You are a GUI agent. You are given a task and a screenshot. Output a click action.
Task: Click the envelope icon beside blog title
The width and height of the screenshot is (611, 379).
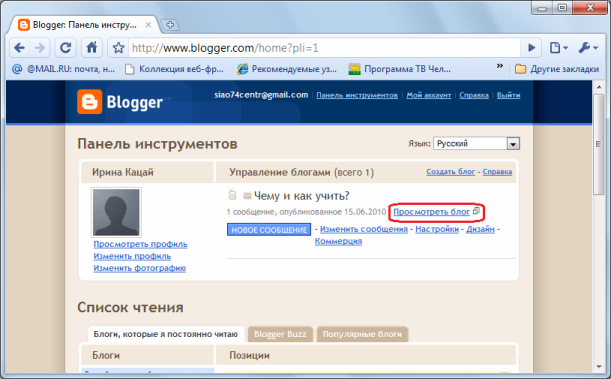(247, 196)
